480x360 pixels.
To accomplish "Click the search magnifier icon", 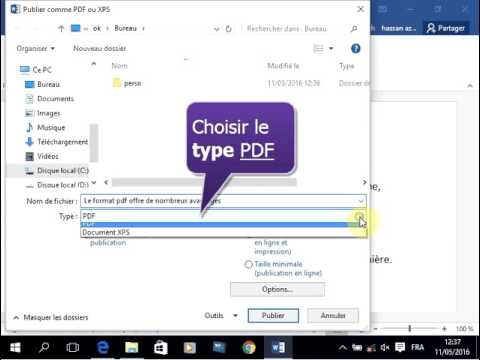I will tap(354, 29).
